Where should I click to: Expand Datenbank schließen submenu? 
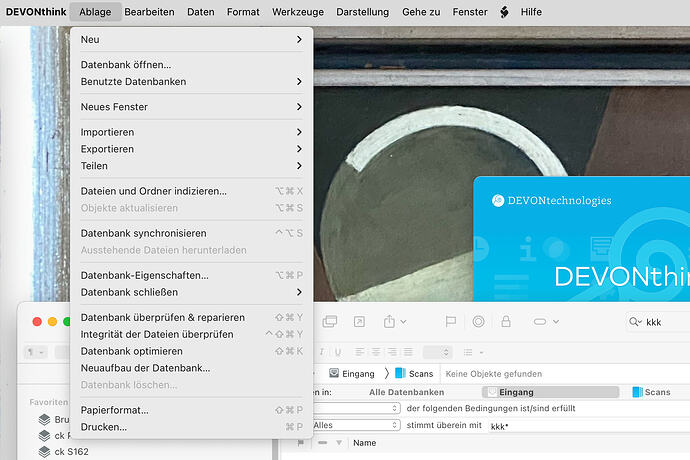coord(191,292)
